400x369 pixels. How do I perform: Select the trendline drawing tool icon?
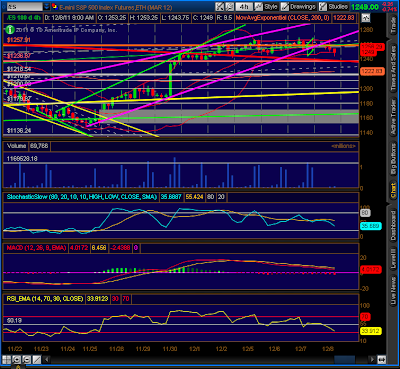coord(36,360)
